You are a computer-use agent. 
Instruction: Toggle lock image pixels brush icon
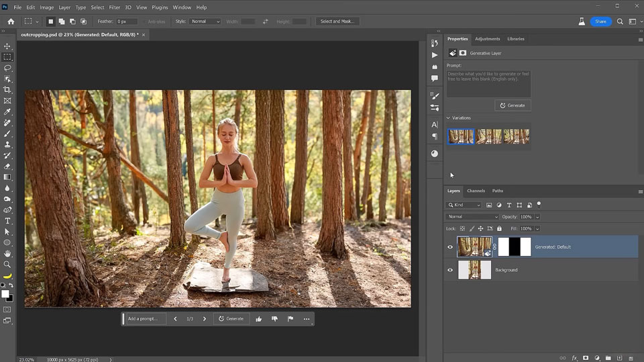(x=472, y=228)
